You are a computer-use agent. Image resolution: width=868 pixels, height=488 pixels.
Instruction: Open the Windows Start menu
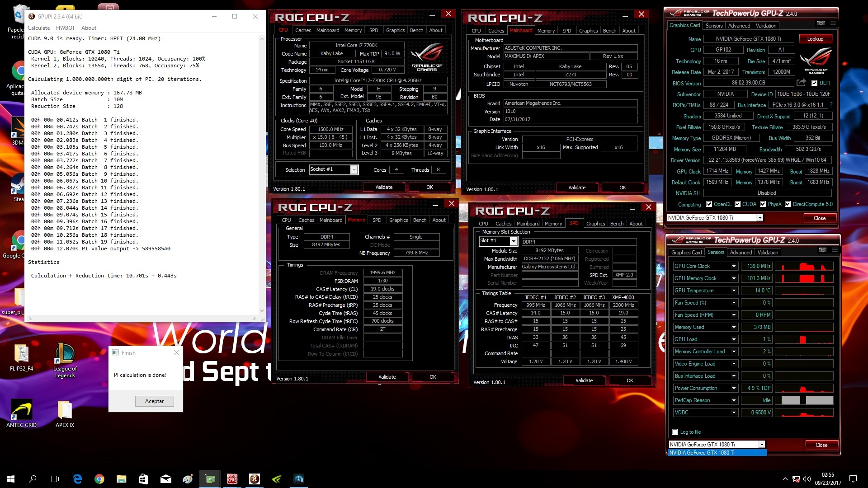point(11,479)
